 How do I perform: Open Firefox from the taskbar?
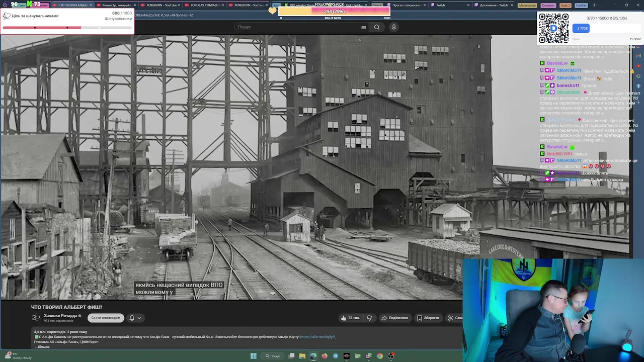[325, 356]
